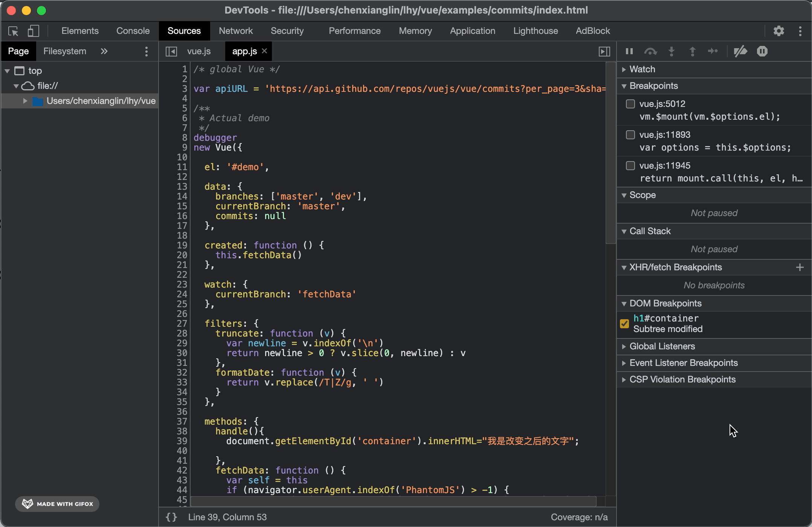This screenshot has height=527, width=812.
Task: Close the app.js tab
Action: click(264, 51)
